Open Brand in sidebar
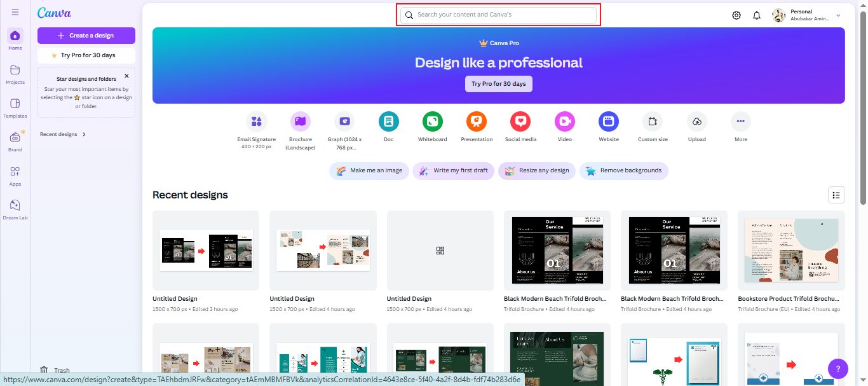 tap(15, 141)
